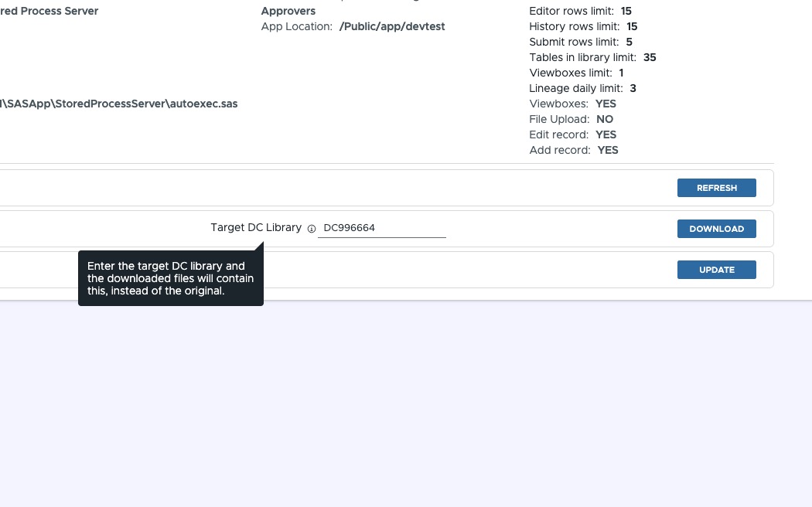Click the Submit rows limit value 5

629,42
